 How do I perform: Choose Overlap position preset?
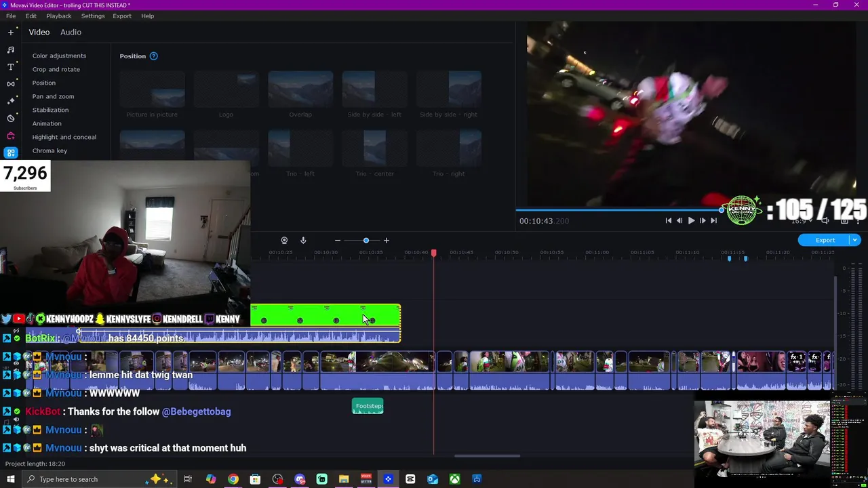[x=300, y=95]
